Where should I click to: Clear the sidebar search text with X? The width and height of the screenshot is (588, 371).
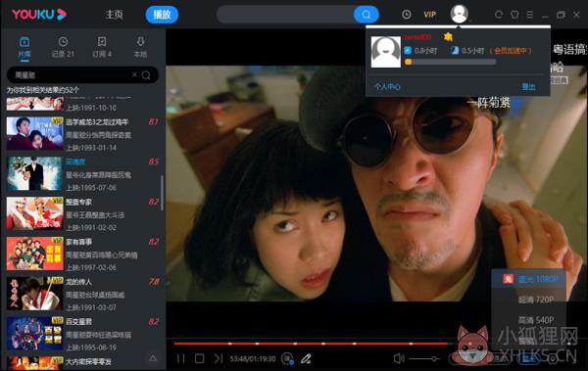point(134,74)
